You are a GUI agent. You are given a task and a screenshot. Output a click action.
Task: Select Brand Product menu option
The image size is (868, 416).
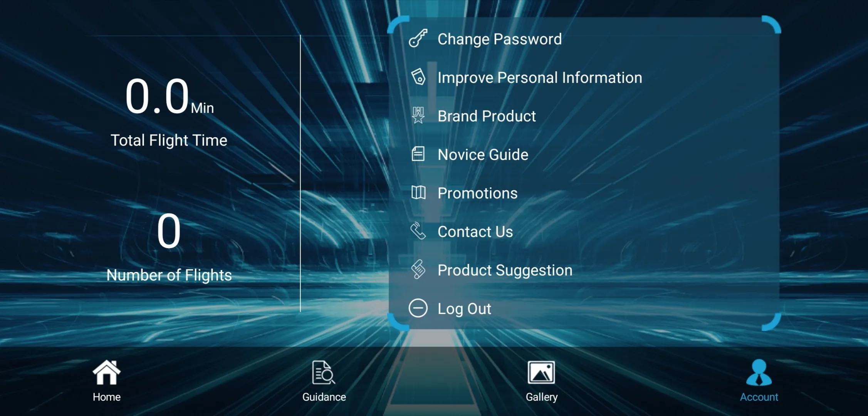[487, 116]
